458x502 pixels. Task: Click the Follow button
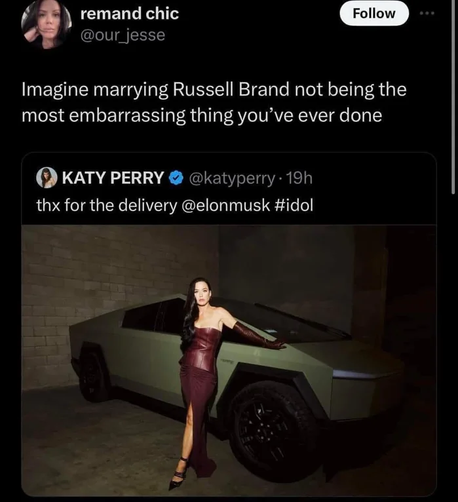tap(374, 14)
